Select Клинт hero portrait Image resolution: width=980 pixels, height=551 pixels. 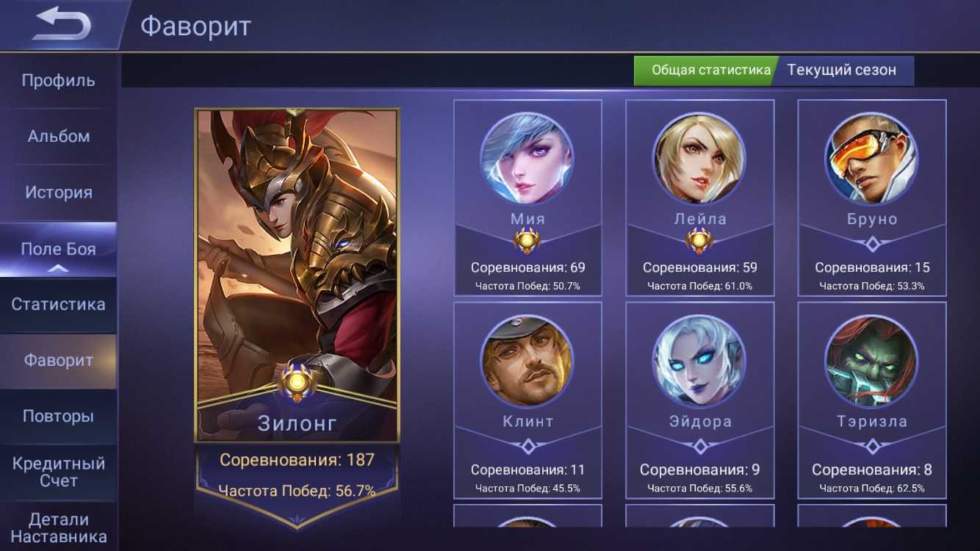527,361
